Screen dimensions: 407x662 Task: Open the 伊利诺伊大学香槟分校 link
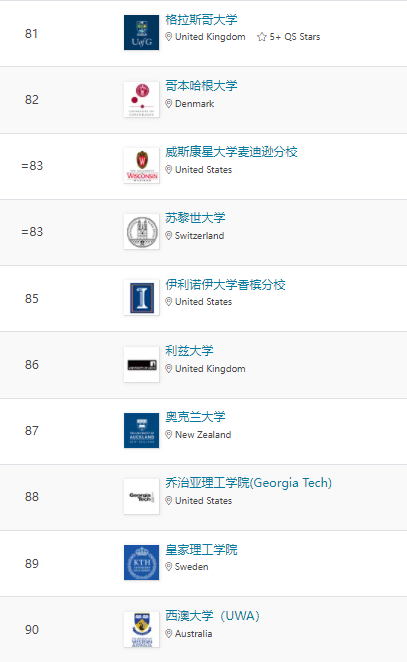tap(225, 285)
